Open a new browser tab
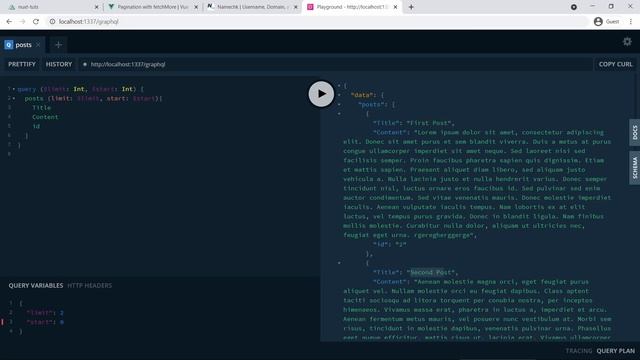The image size is (640, 360). (x=411, y=7)
